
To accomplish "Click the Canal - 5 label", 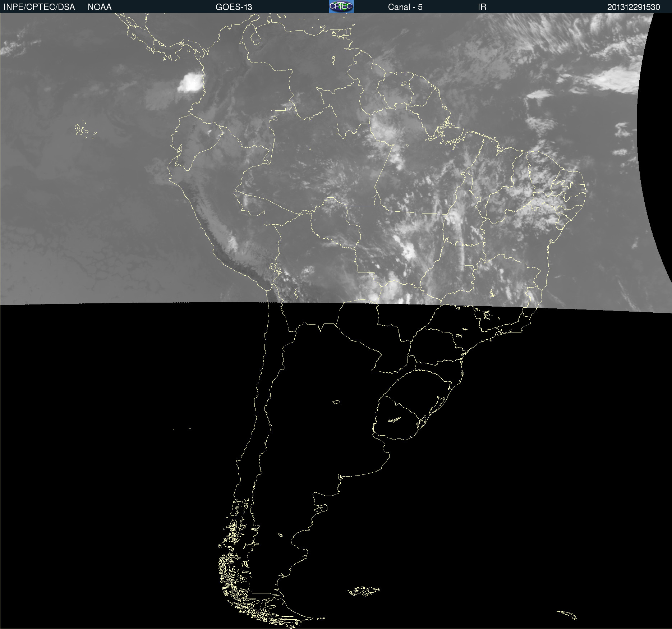I will [405, 7].
